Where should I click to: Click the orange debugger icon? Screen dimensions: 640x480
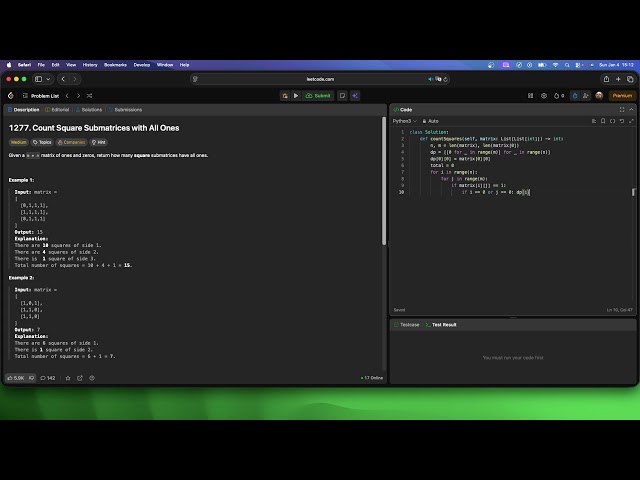[x=285, y=96]
